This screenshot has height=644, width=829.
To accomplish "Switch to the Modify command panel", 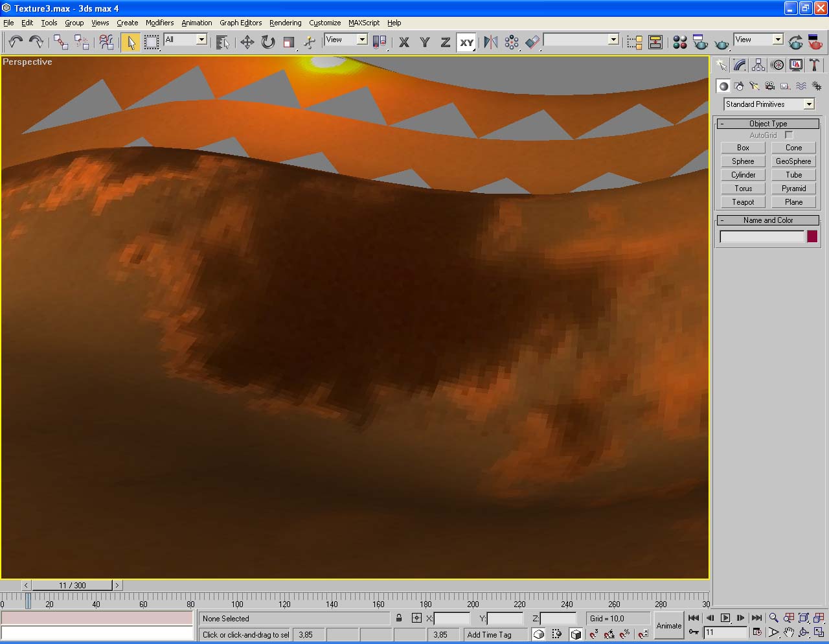I will 740,65.
